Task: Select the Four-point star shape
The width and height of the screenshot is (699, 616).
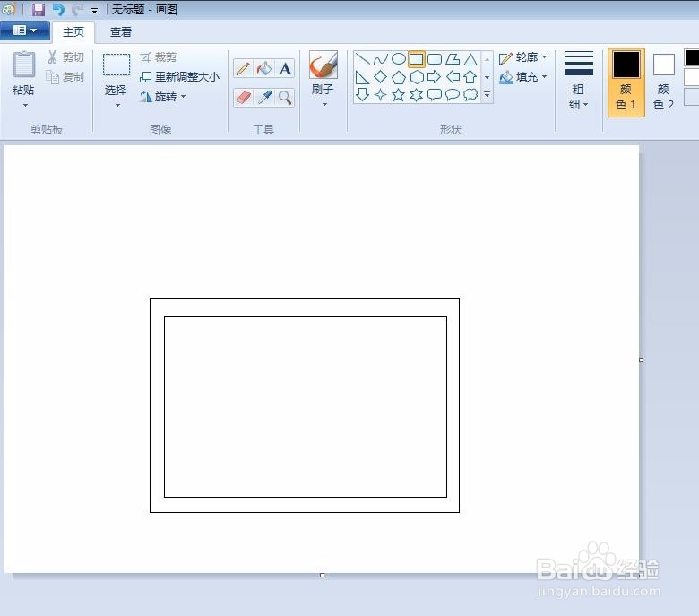Action: pos(380,94)
